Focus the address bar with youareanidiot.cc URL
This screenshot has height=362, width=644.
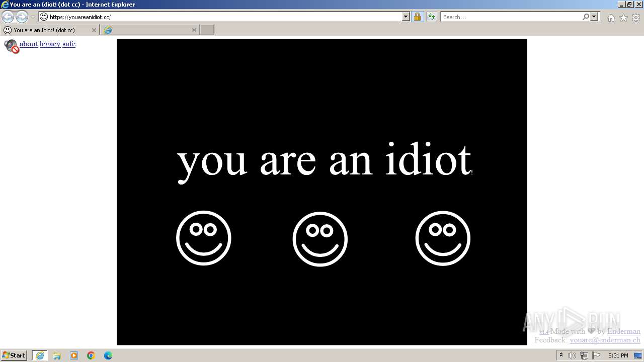click(x=225, y=17)
